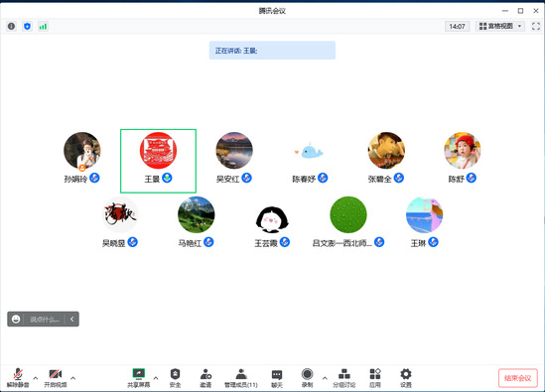Unmute the microphone

click(x=18, y=378)
